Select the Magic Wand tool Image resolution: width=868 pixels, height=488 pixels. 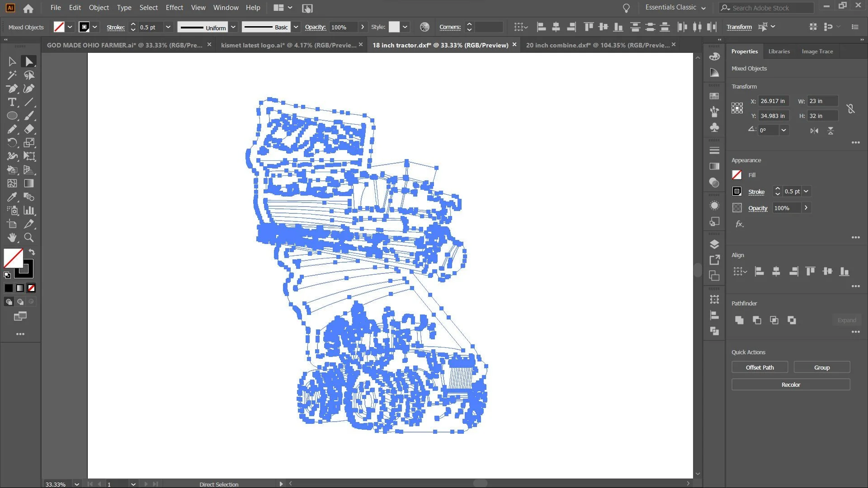pos(12,75)
